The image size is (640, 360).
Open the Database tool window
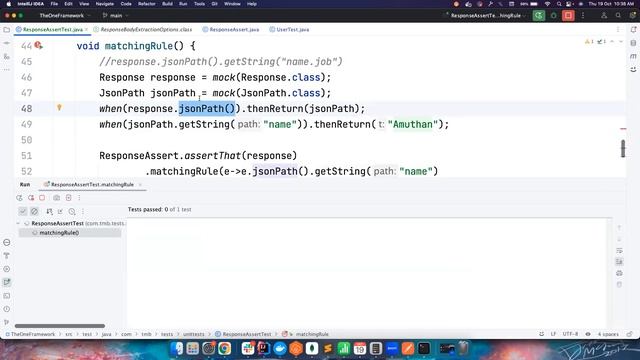(x=633, y=43)
